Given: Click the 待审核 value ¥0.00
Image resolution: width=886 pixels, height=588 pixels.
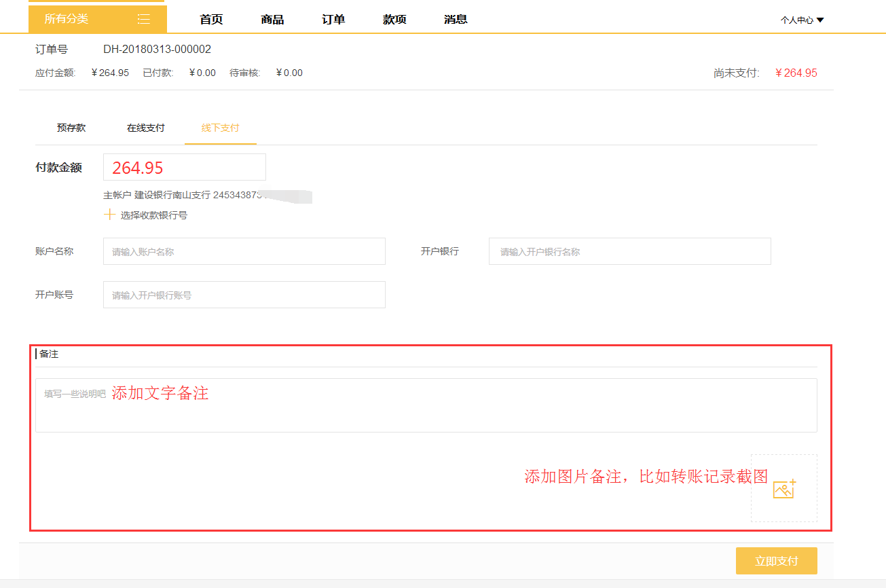Looking at the screenshot, I should [289, 73].
